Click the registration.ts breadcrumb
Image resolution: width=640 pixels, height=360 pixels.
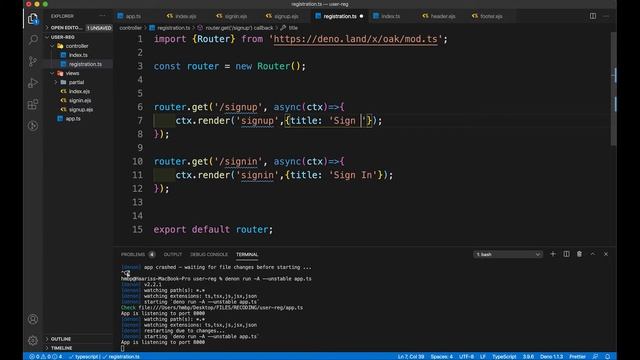[173, 28]
